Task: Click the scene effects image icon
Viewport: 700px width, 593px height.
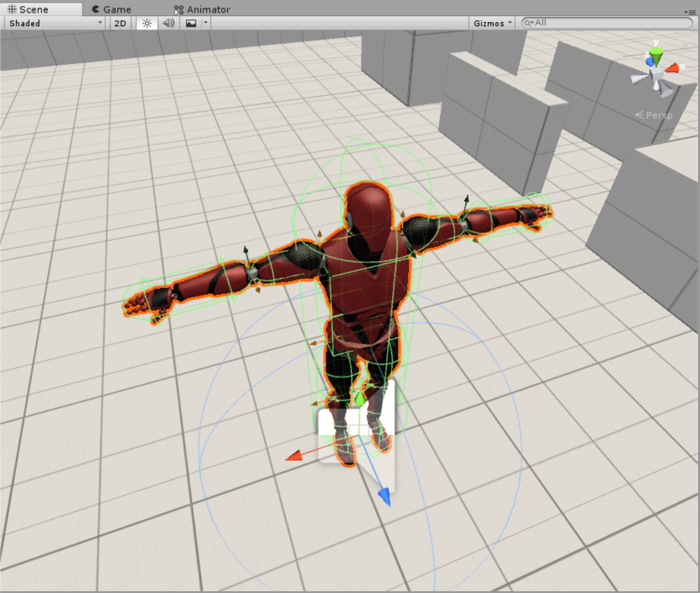Action: (190, 23)
